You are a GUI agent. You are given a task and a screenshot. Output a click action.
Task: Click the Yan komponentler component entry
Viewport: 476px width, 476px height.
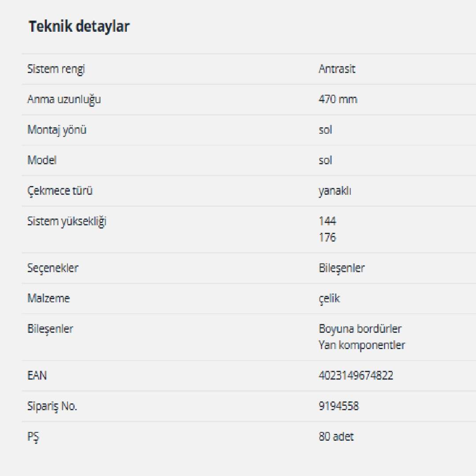(x=361, y=345)
